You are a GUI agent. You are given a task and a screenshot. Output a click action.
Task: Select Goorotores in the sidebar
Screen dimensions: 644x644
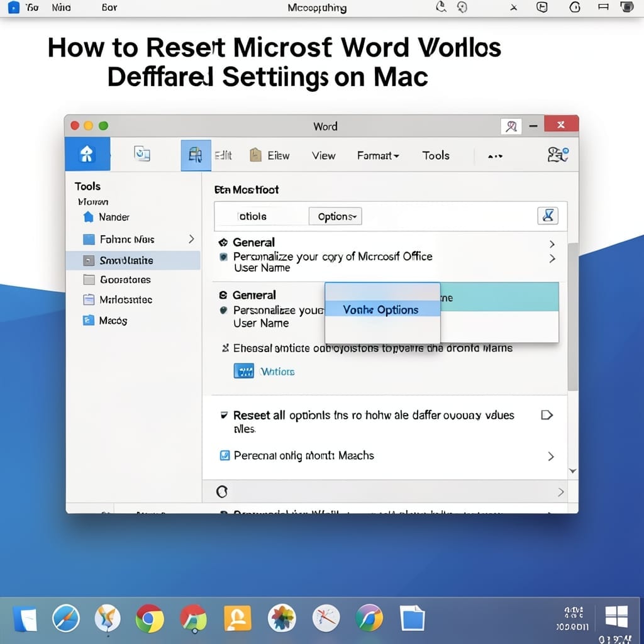(125, 280)
